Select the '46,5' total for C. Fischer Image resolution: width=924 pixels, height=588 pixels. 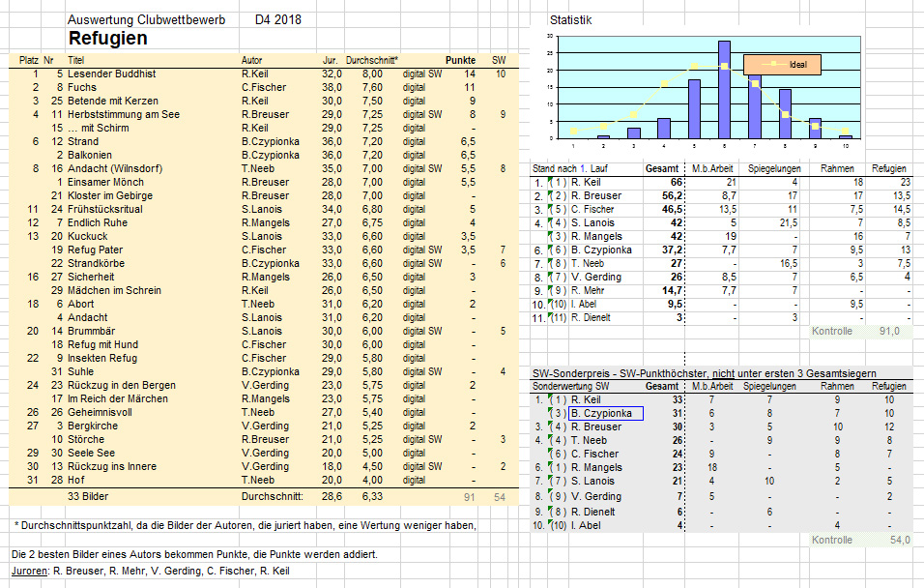(x=672, y=209)
